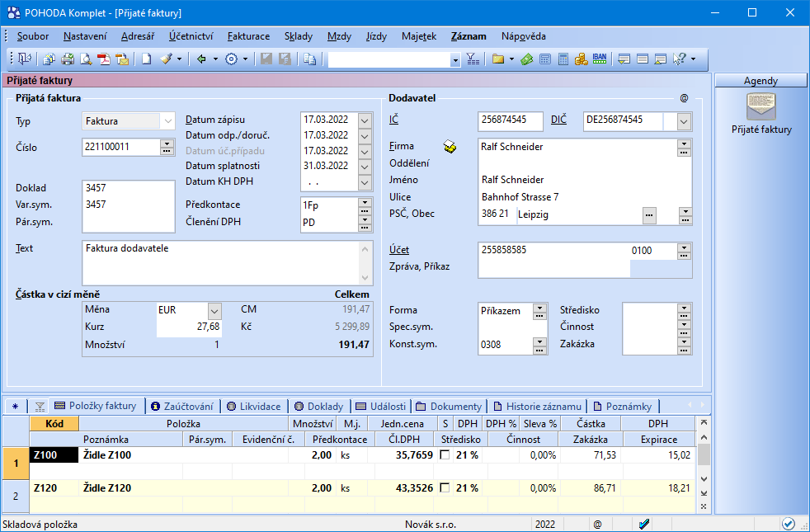Select row number 2 header
The width and height of the screenshot is (810, 532).
tap(16, 496)
